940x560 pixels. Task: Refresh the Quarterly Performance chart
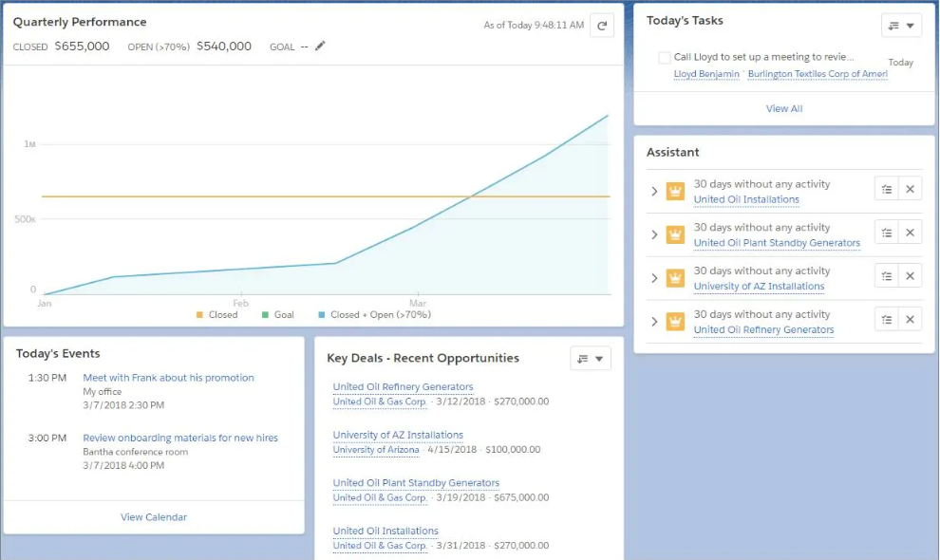pos(602,26)
